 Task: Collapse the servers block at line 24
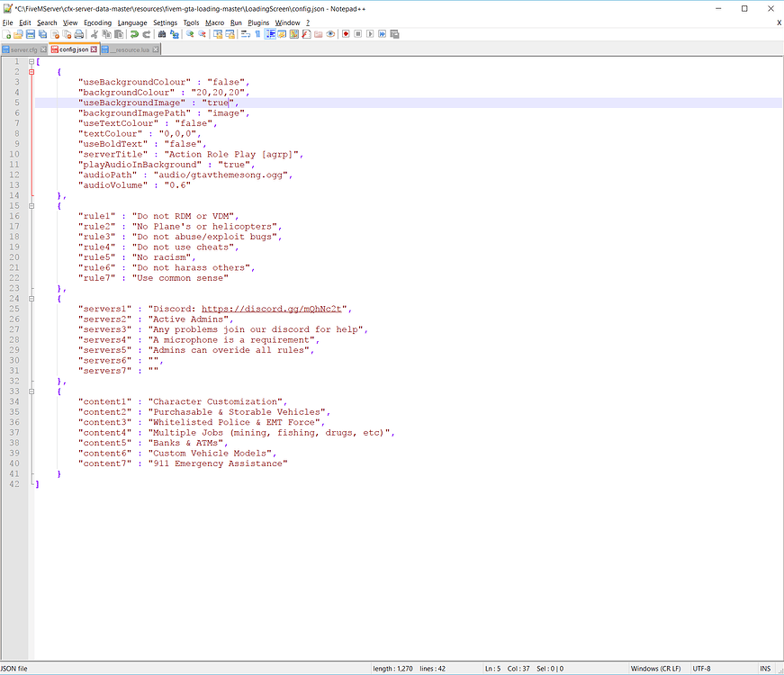tap(32, 299)
